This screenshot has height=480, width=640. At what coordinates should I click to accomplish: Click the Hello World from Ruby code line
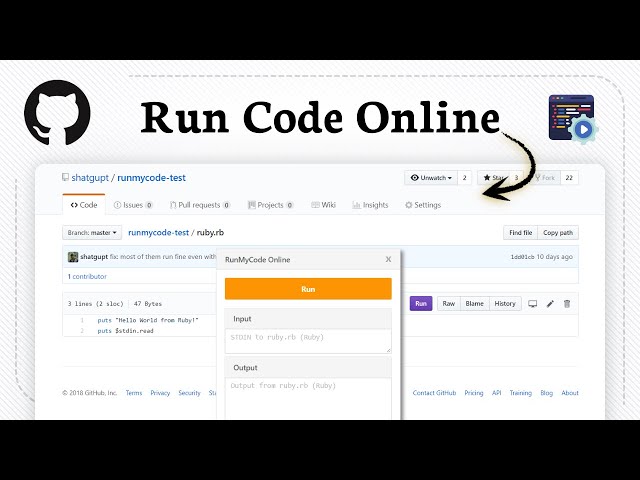click(148, 320)
